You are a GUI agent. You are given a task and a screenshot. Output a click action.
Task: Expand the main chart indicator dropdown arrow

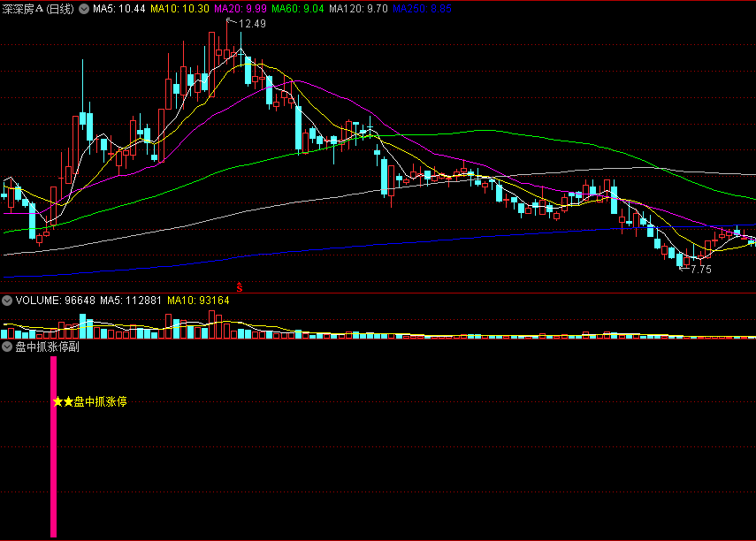click(84, 9)
